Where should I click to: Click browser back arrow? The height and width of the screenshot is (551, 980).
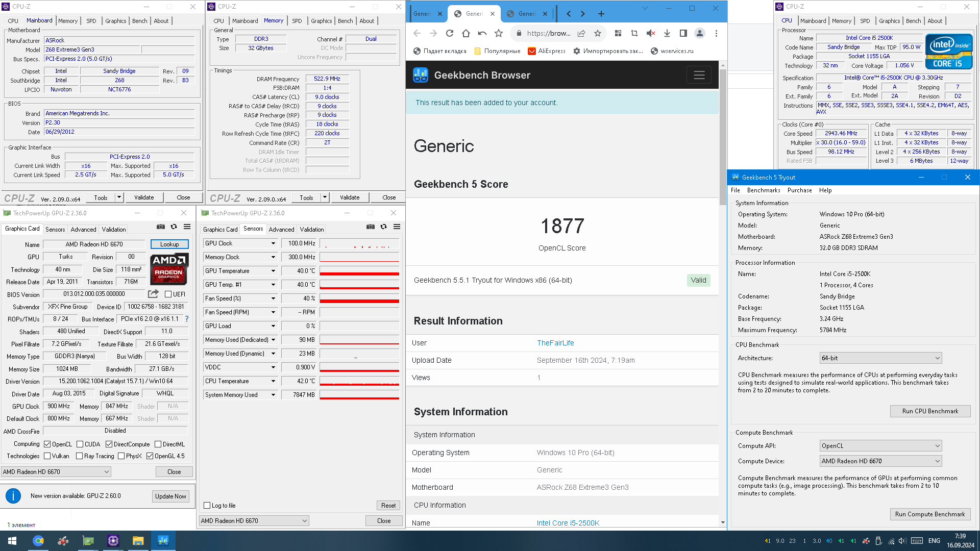pyautogui.click(x=417, y=33)
